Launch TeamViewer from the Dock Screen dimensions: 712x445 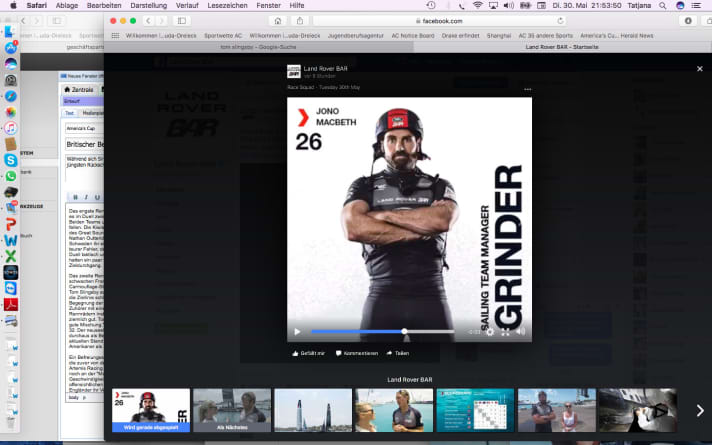click(x=10, y=288)
